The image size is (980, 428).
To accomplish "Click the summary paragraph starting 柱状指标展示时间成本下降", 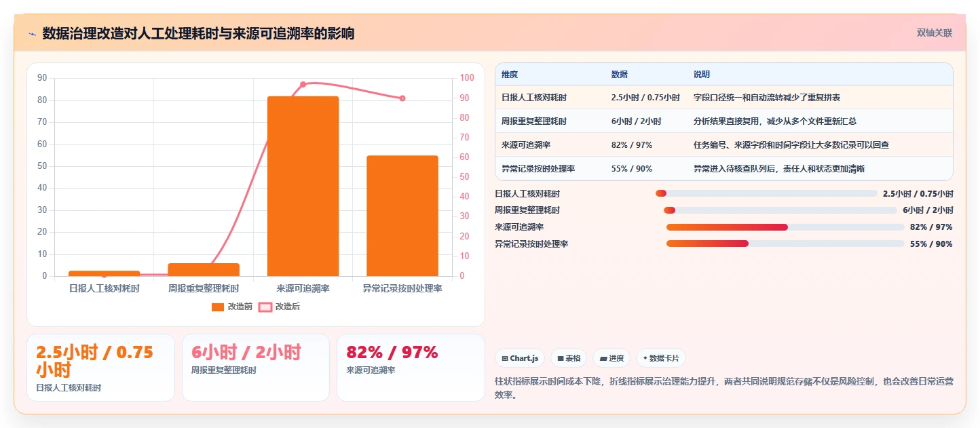I will (724, 388).
